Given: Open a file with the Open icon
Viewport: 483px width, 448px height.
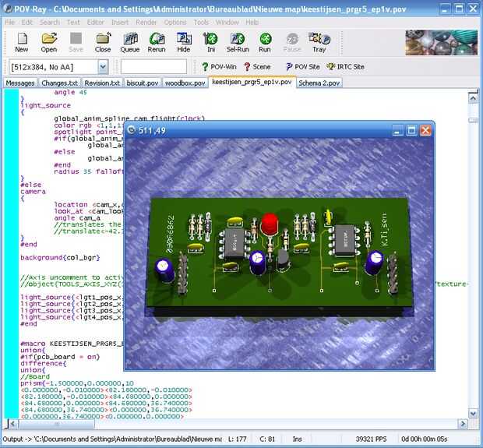Looking at the screenshot, I should click(x=49, y=43).
